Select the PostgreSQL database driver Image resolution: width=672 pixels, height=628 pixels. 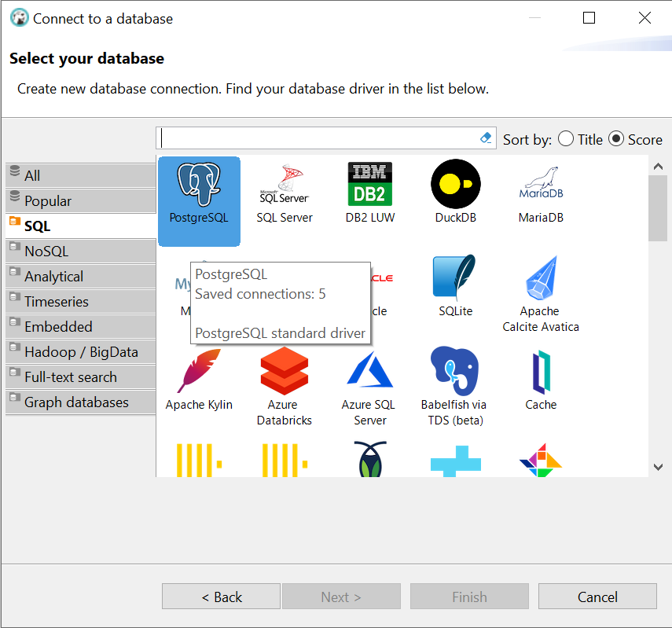199,201
